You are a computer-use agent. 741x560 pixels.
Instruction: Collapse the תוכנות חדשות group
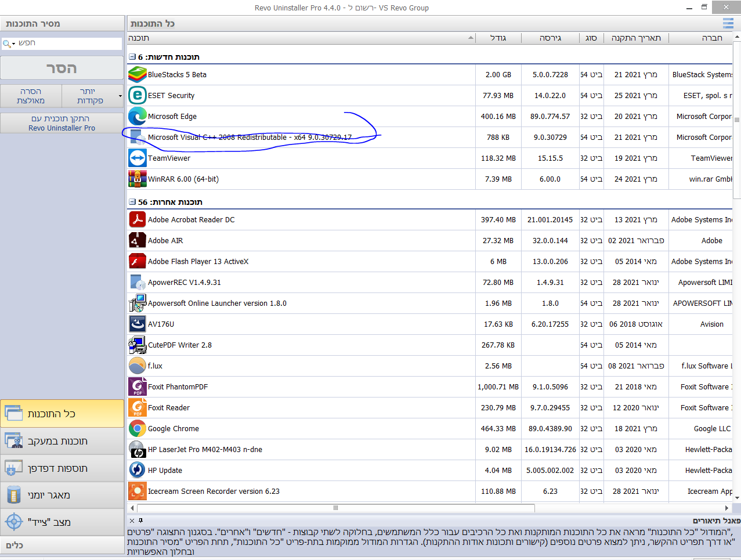pos(132,57)
